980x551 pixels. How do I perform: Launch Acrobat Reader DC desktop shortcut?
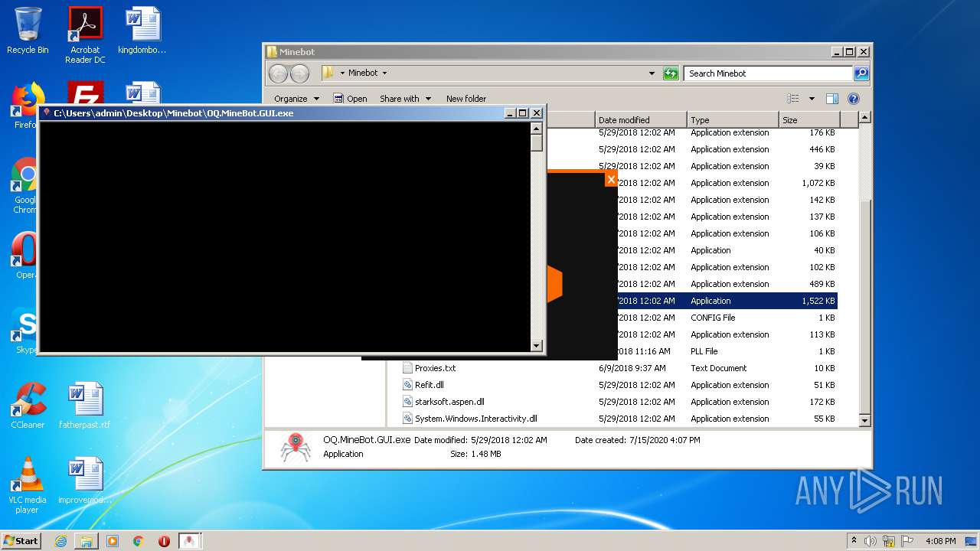point(85,35)
